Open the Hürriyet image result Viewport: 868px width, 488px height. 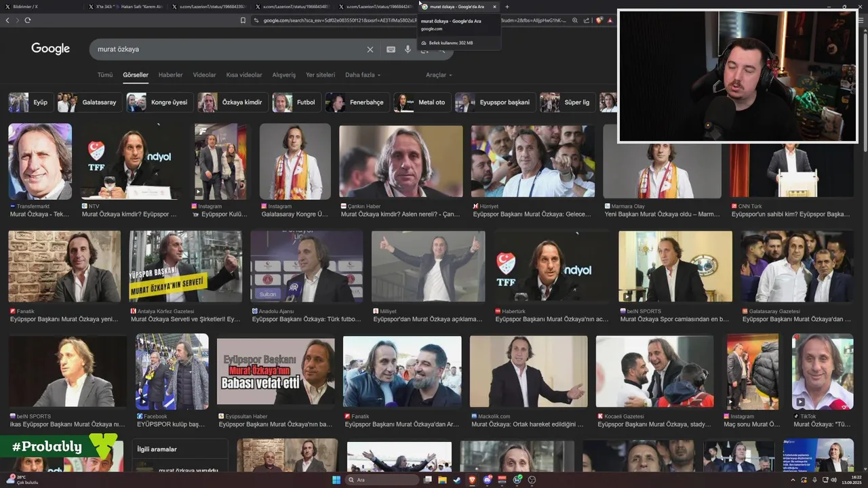pos(533,161)
